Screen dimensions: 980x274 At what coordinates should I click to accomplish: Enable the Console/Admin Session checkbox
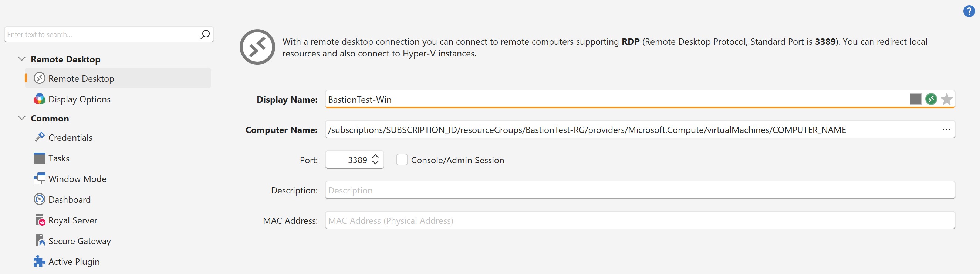[x=402, y=160]
